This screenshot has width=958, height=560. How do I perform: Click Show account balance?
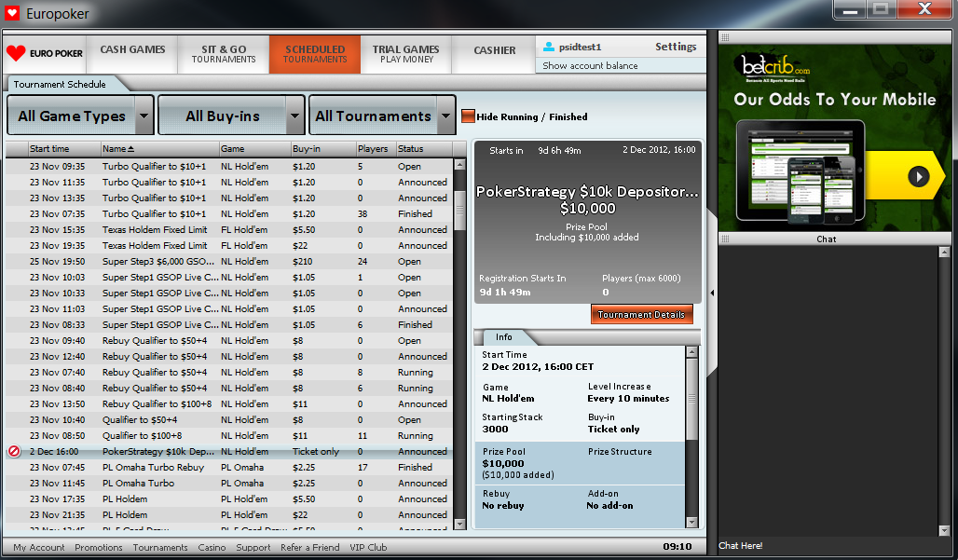point(590,65)
